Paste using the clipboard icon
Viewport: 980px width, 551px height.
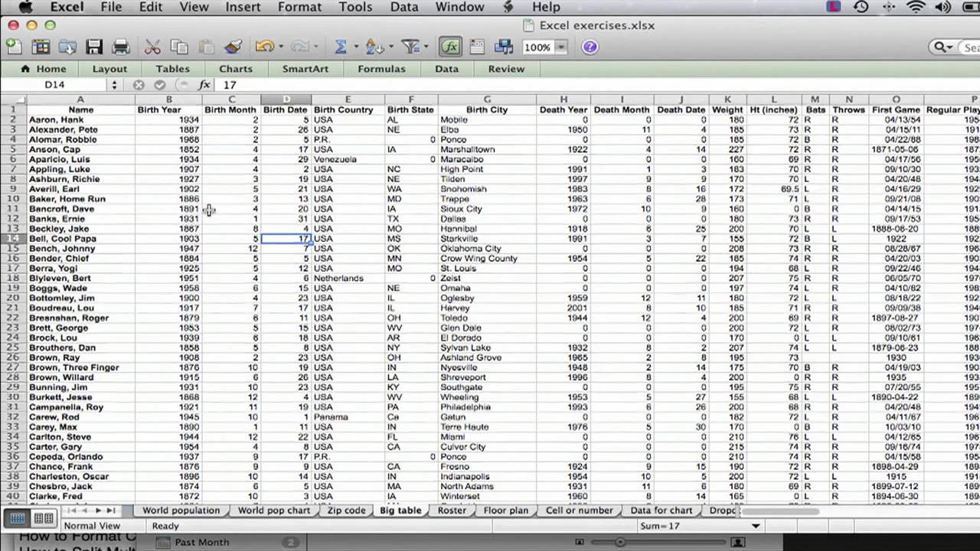click(206, 47)
